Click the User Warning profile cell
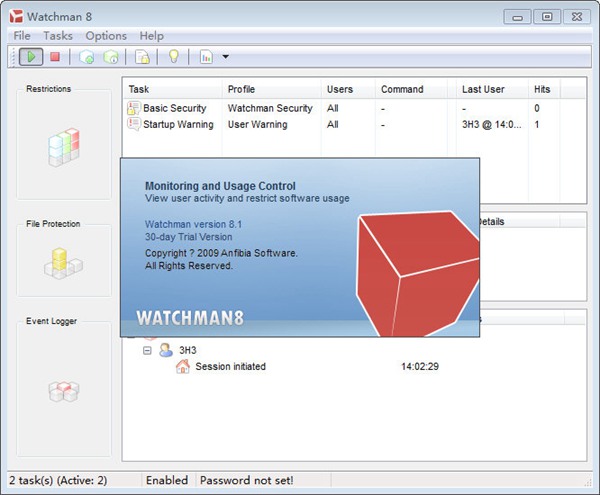This screenshot has width=600, height=495. point(258,124)
